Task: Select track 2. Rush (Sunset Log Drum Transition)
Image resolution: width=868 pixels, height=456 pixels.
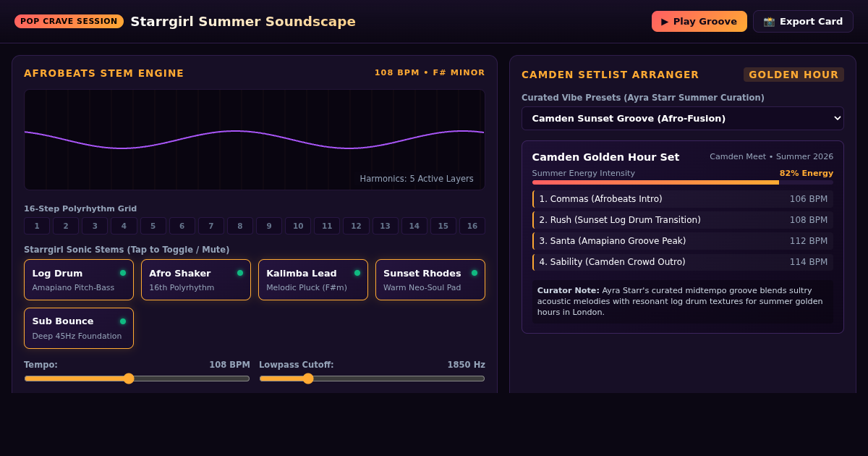Action: tap(683, 220)
